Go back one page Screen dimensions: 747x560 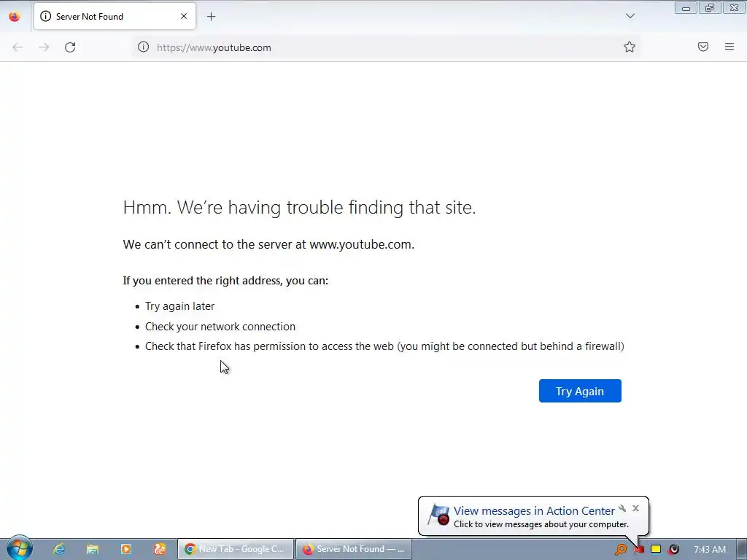(18, 47)
